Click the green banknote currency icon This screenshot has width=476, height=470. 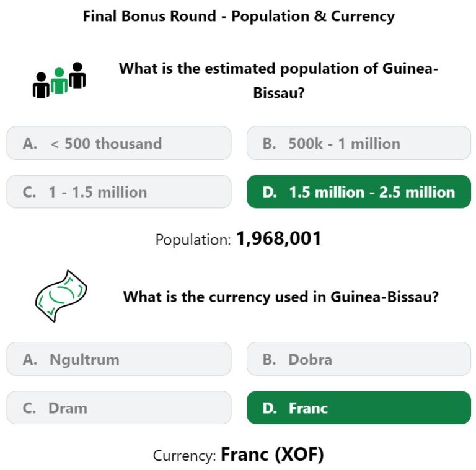61,295
